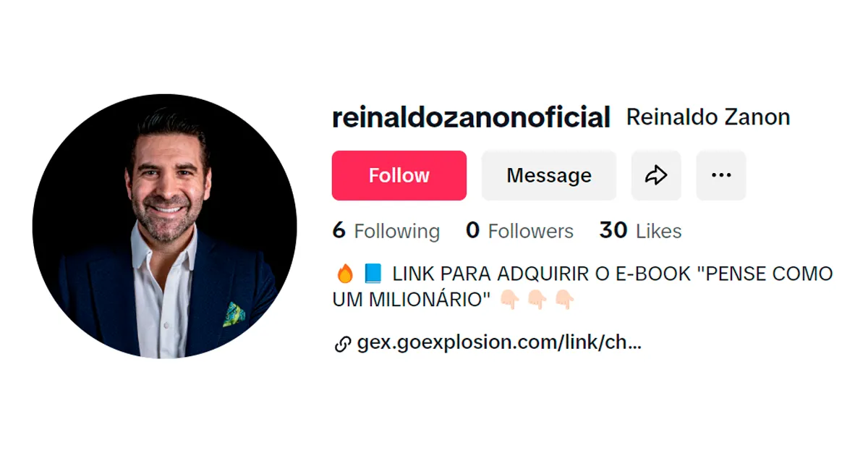
Task: Click the blue book emoji in the bio
Action: 373,274
